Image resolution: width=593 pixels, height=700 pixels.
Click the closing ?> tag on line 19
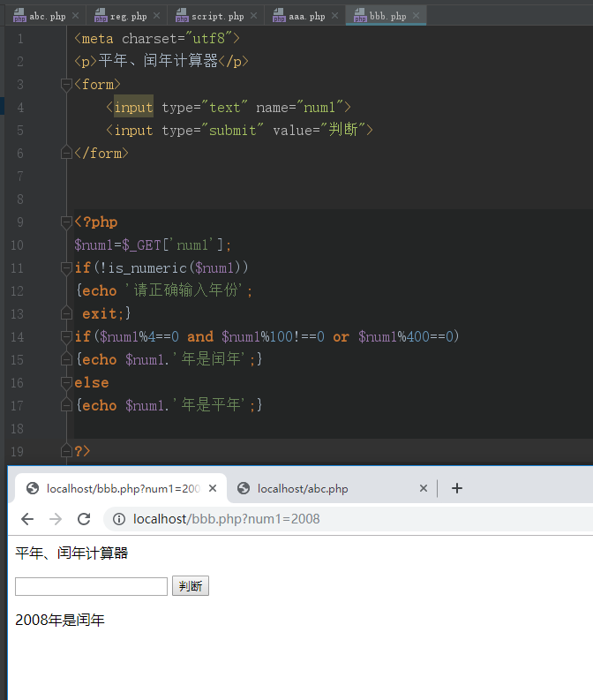[x=82, y=451]
